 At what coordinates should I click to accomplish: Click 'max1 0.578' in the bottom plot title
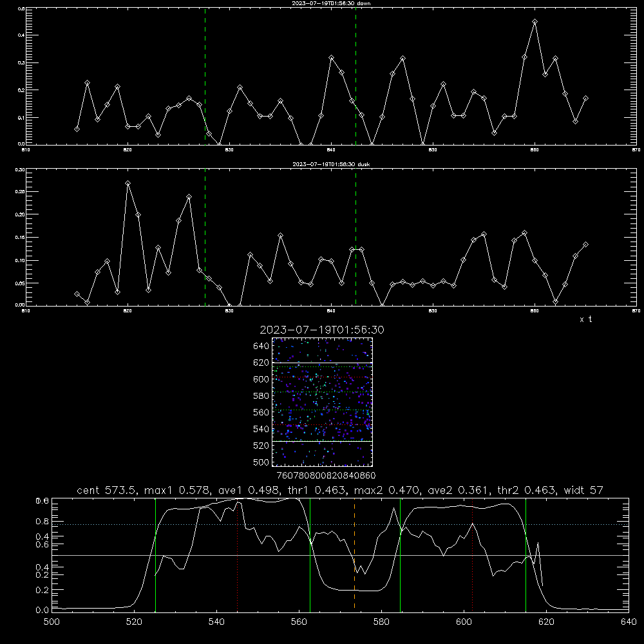pos(178,490)
